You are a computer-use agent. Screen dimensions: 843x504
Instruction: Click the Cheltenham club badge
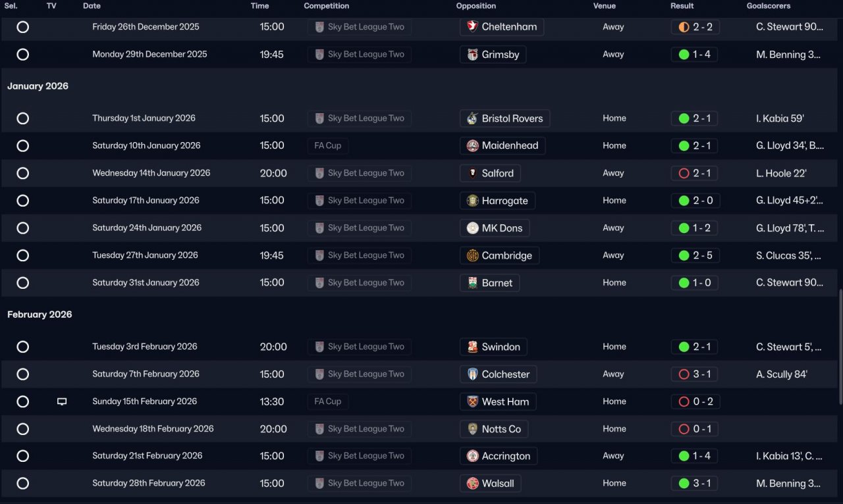472,27
